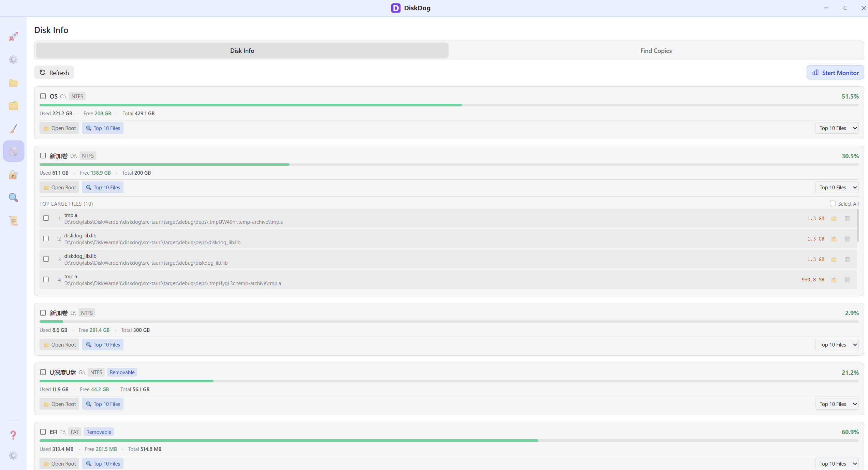Viewport: 868px width, 470px height.
Task: Scan Top 10 Files on D:\ drive
Action: (103, 188)
